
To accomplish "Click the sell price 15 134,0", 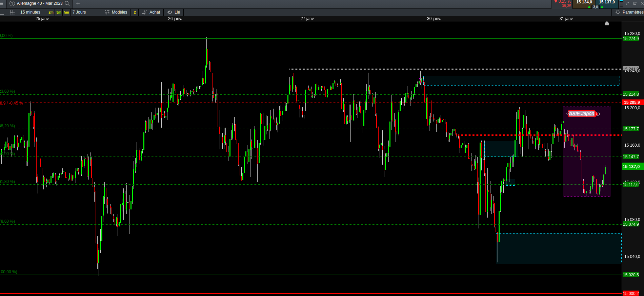I will pyautogui.click(x=584, y=2).
